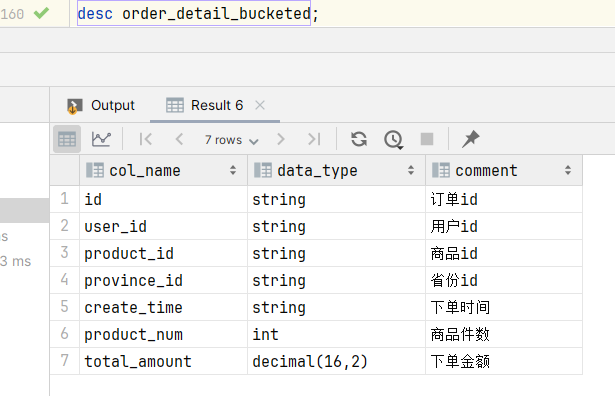Sort by col_name column arrows
The width and height of the screenshot is (615, 396).
[x=233, y=170]
